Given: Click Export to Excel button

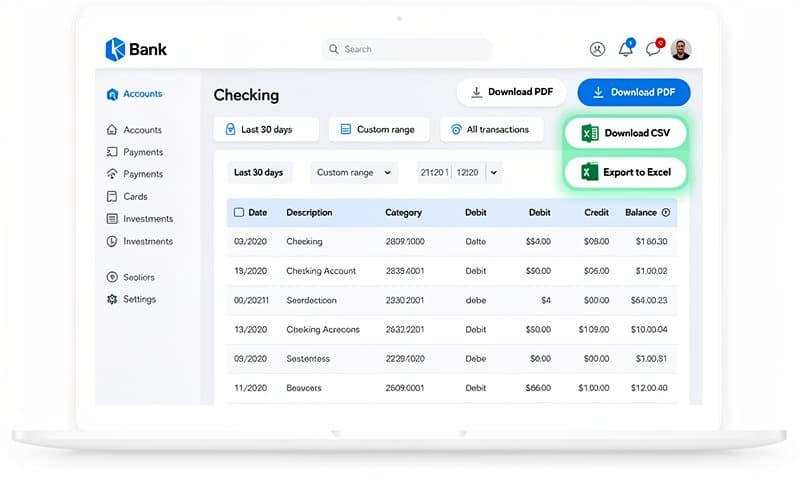Looking at the screenshot, I should click(x=626, y=172).
